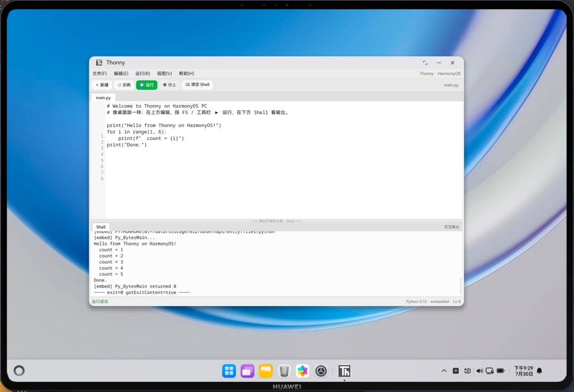Click the 运行成功 status message
The height and width of the screenshot is (392, 574).
100,302
